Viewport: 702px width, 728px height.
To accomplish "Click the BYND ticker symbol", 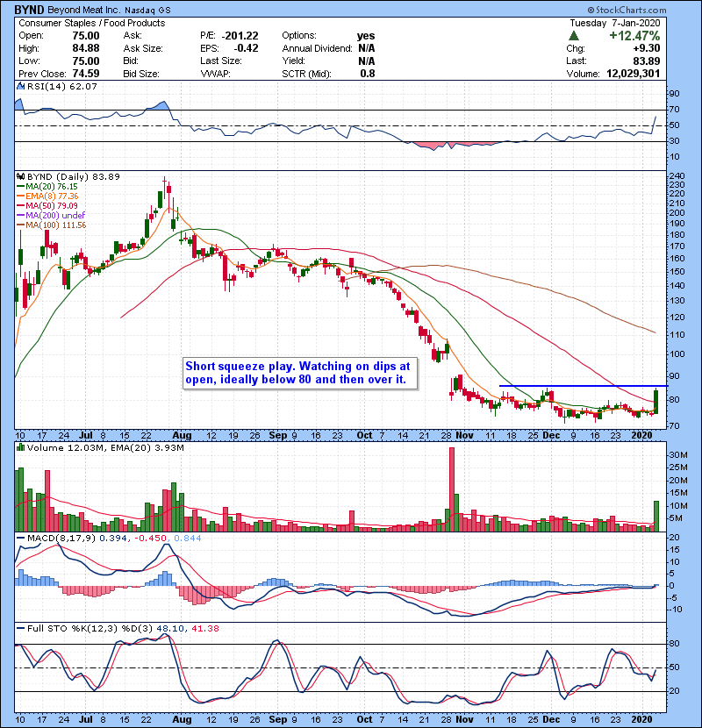I will pos(29,10).
